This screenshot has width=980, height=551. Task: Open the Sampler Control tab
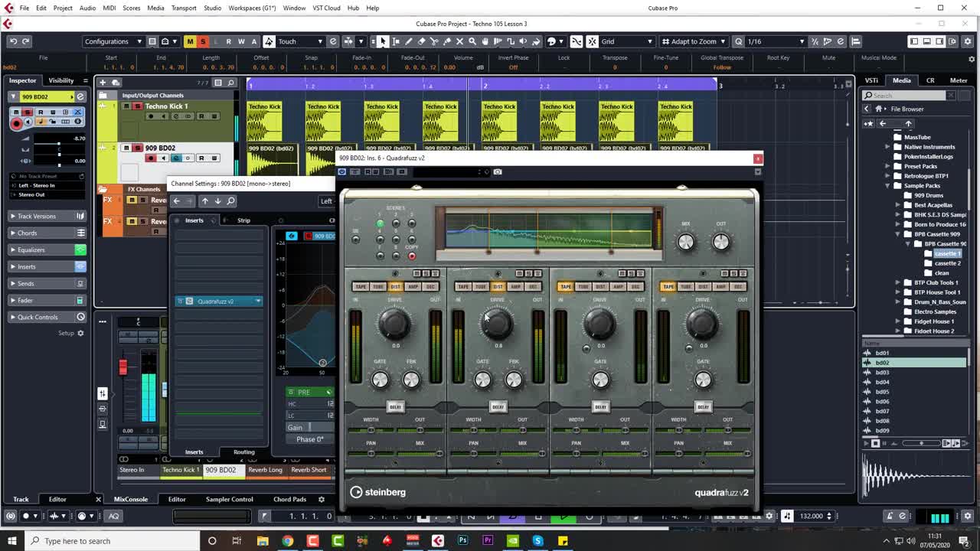point(229,499)
